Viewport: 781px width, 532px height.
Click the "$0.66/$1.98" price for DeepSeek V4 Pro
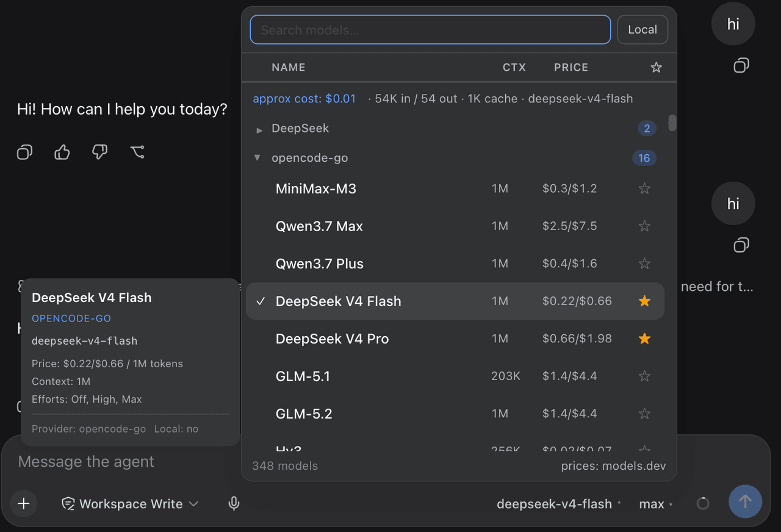click(577, 339)
